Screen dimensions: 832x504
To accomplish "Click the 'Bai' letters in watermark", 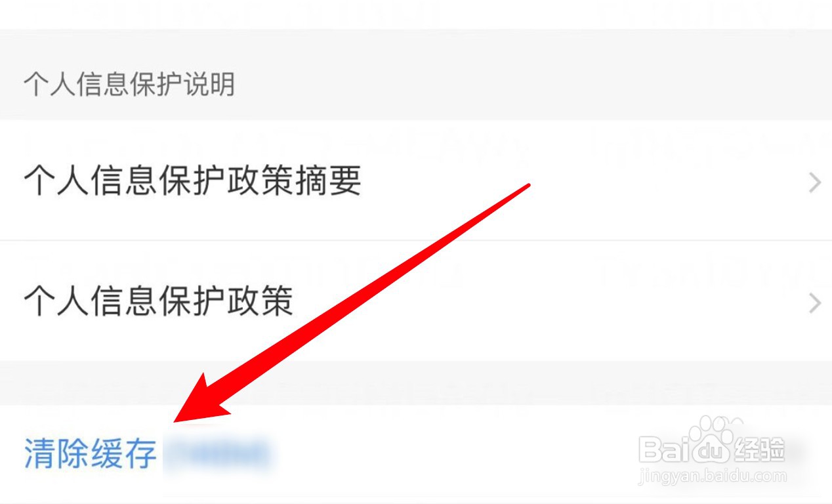I will (664, 450).
